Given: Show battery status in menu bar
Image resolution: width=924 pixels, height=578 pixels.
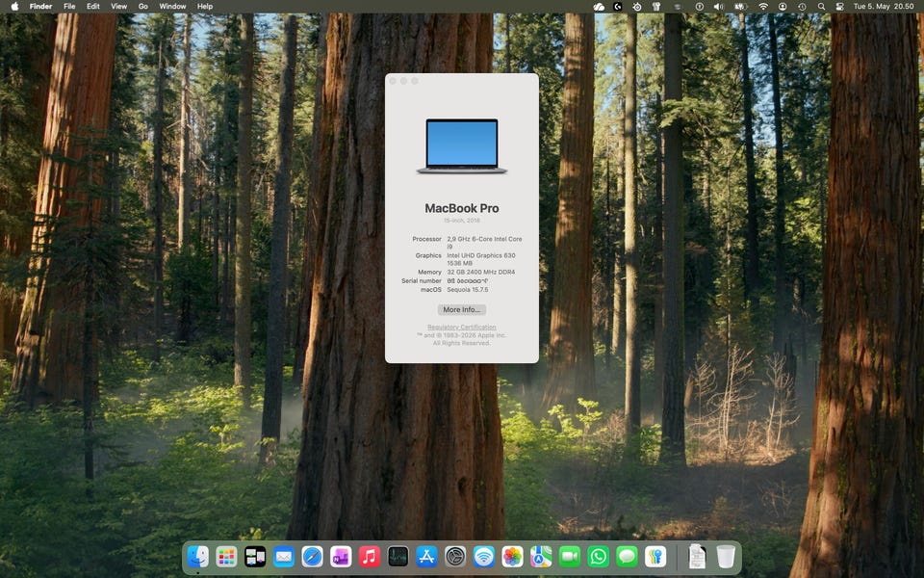Looking at the screenshot, I should (740, 7).
